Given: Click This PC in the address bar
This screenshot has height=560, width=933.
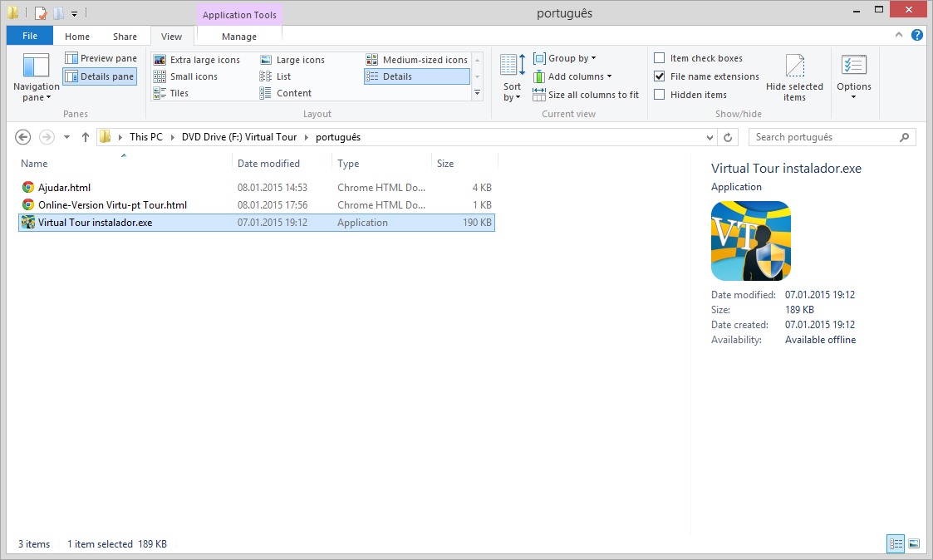Looking at the screenshot, I should 145,137.
